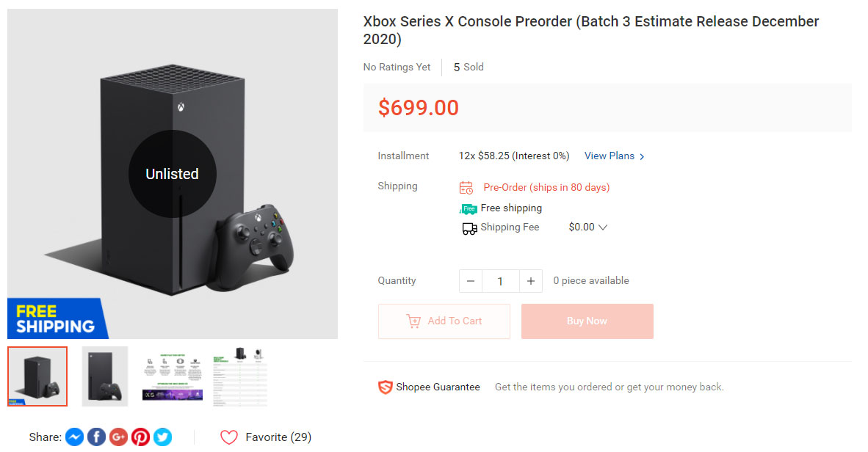This screenshot has width=868, height=452.
Task: Select fourth thumbnail with specs comparison table
Action: click(x=240, y=376)
